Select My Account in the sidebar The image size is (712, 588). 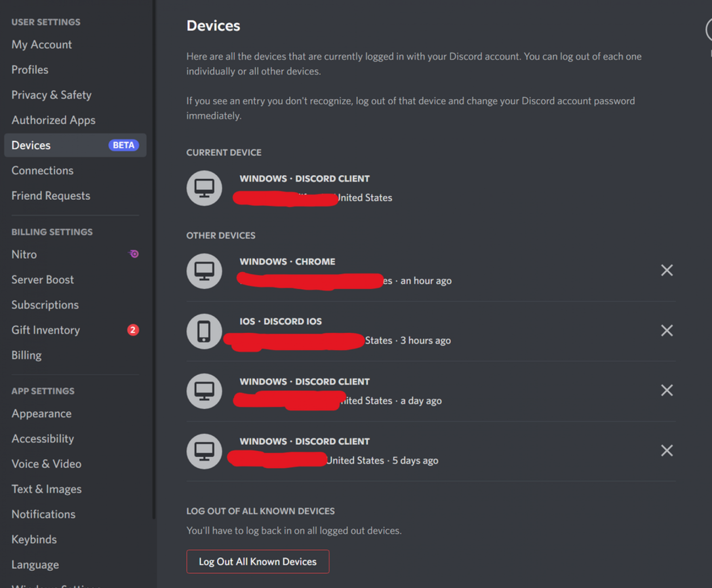[42, 44]
